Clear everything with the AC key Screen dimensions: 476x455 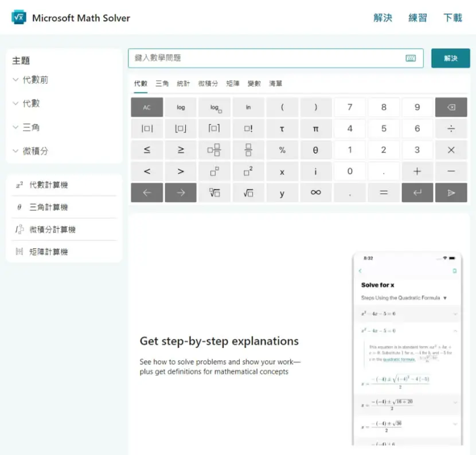pos(147,107)
